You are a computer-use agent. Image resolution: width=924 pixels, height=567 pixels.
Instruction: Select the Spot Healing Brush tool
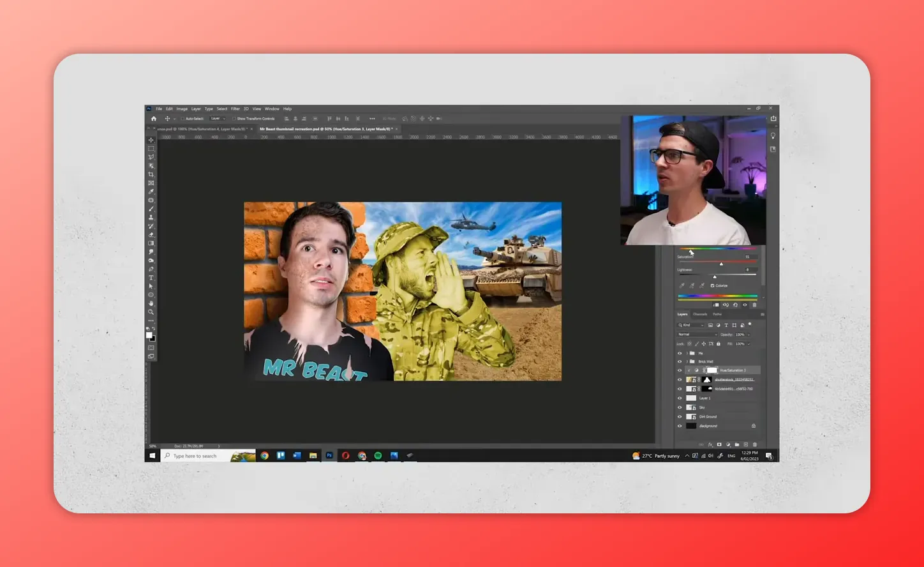tap(151, 200)
